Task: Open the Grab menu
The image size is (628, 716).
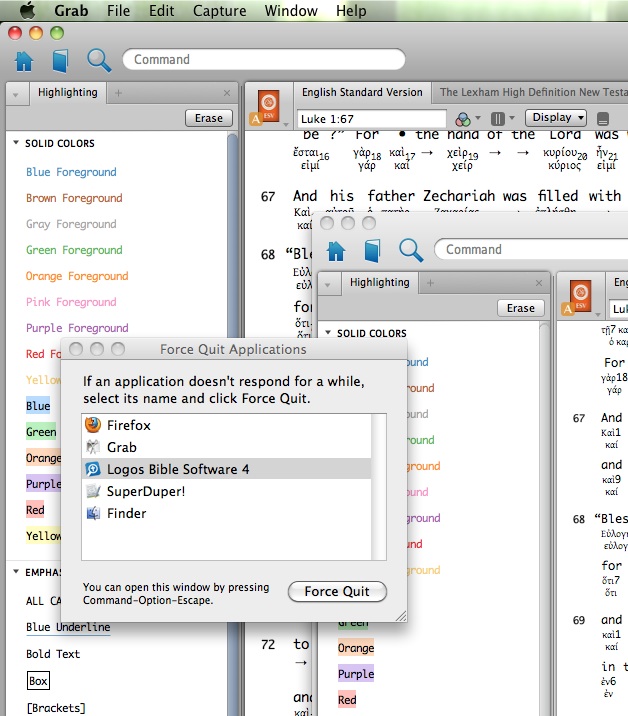Action: 71,11
